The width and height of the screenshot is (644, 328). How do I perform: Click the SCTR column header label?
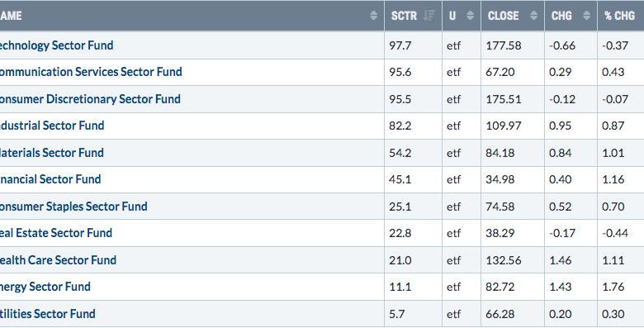point(404,16)
